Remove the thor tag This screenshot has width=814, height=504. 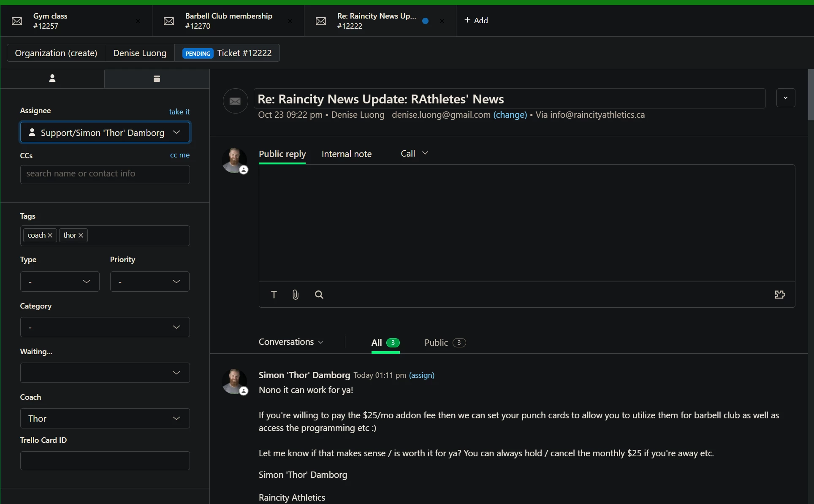tap(81, 236)
